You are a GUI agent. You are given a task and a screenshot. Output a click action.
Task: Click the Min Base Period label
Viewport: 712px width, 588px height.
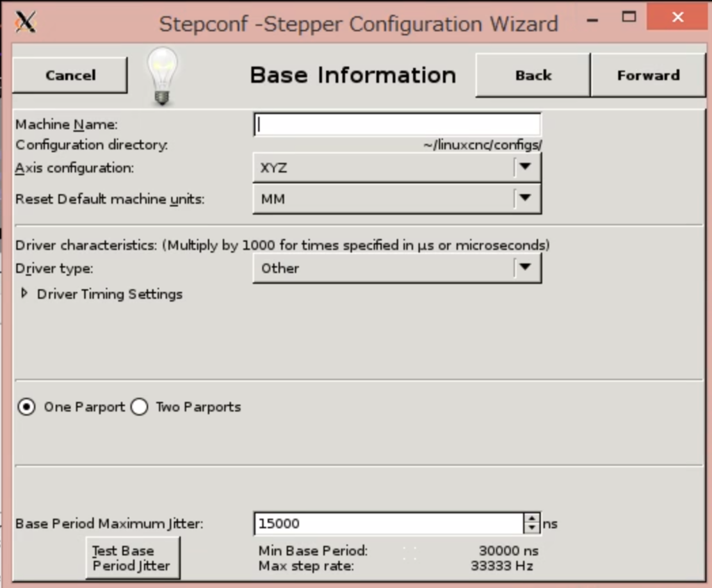[x=313, y=550]
